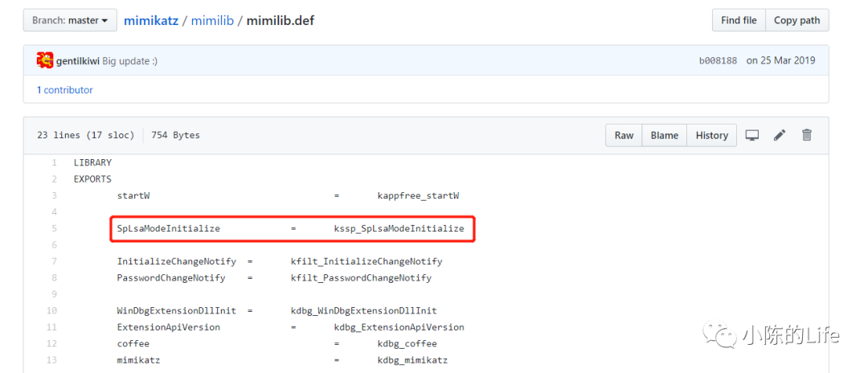The image size is (868, 373).
Task: Click the EXPORTS keyword text
Action: tap(92, 179)
